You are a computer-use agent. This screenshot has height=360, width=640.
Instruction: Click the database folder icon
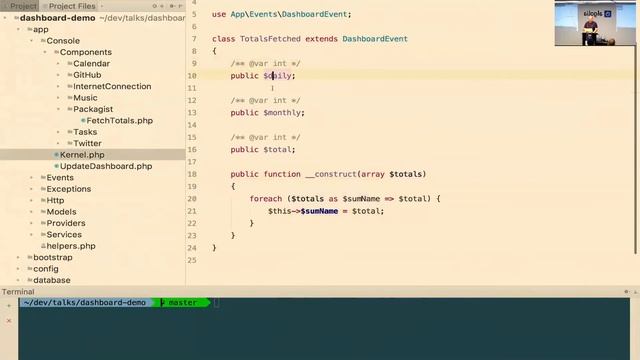[x=30, y=280]
